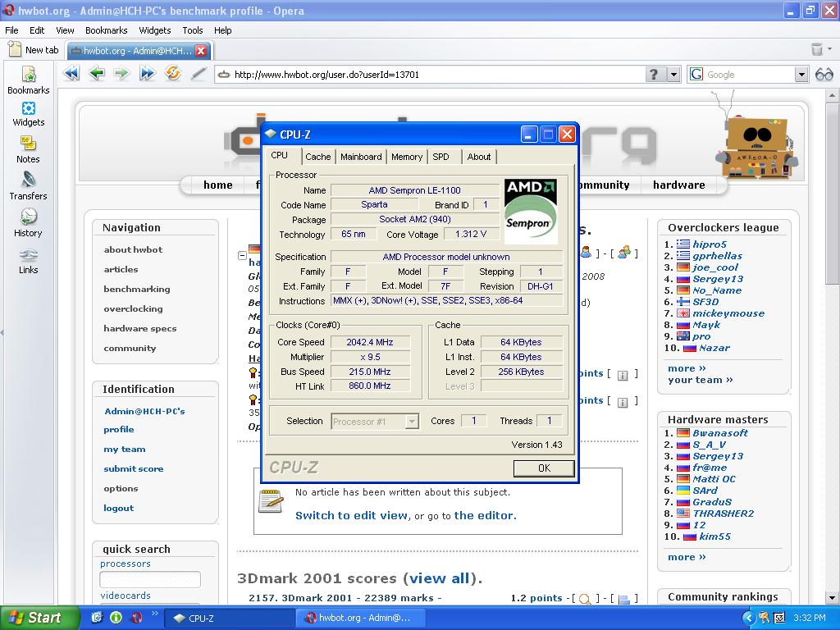Switch to CPU-Z taskbar button
The width and height of the screenshot is (840, 630).
[231, 619]
